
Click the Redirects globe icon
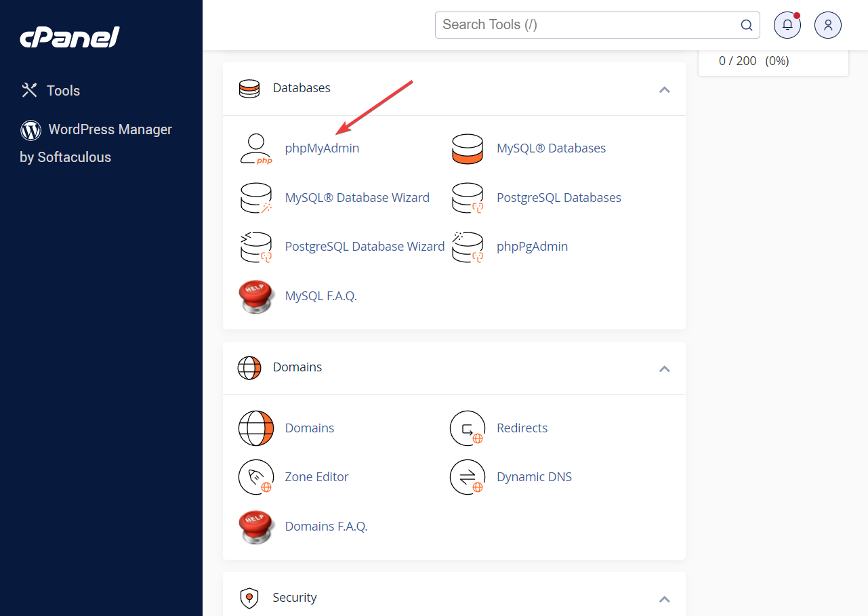pyautogui.click(x=468, y=428)
